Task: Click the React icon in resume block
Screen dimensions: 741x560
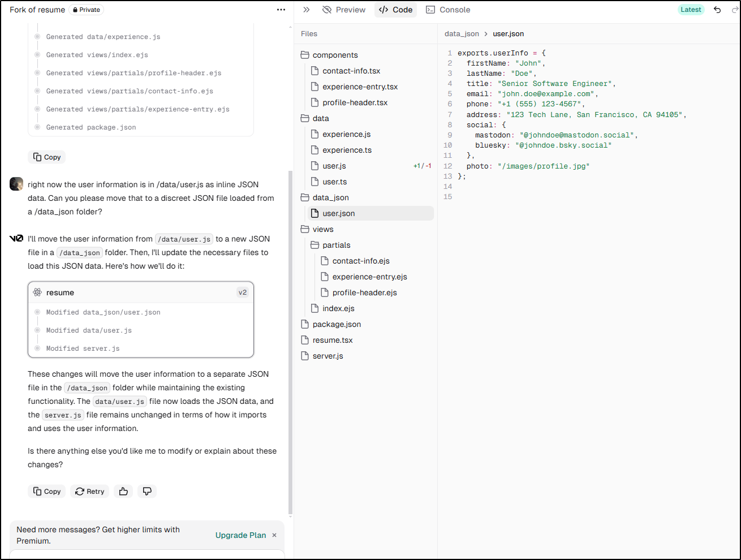Action: (37, 292)
